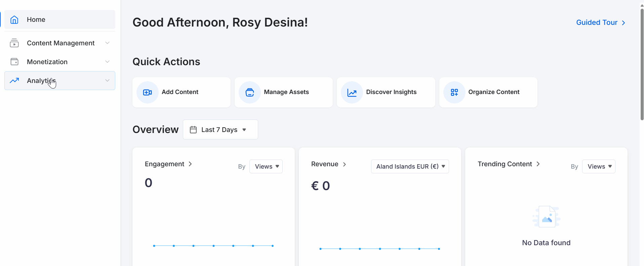
Task: Click the calendar icon beside Last 7 Days
Action: click(x=193, y=130)
